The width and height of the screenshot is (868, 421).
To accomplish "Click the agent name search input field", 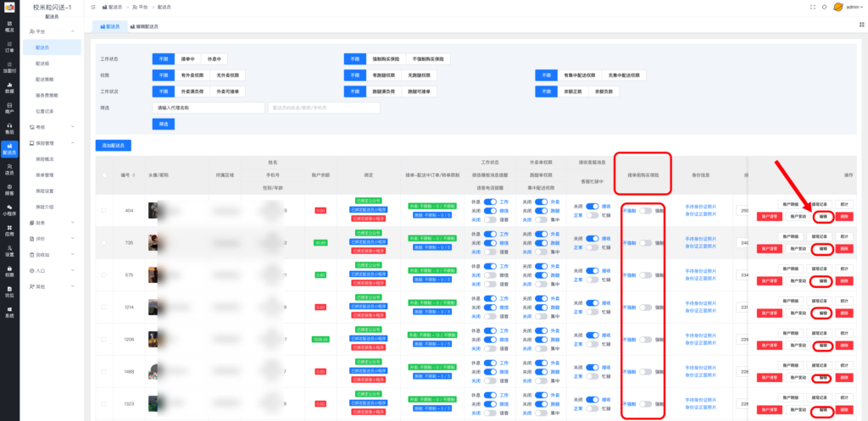I will pyautogui.click(x=208, y=108).
